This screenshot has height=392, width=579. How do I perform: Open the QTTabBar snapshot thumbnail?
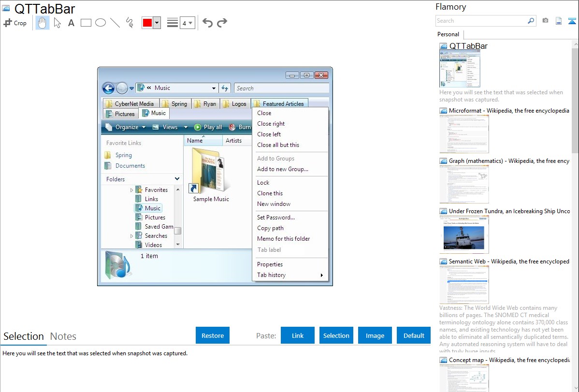pos(460,69)
